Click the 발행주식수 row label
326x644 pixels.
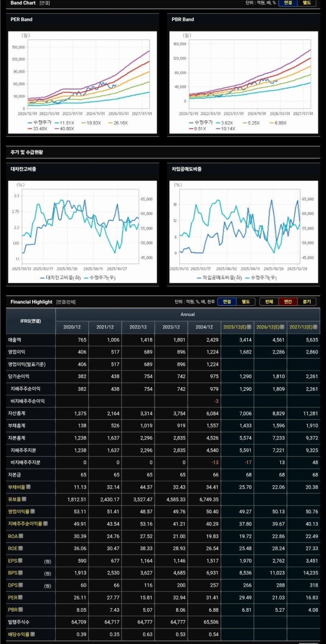click(x=19, y=622)
